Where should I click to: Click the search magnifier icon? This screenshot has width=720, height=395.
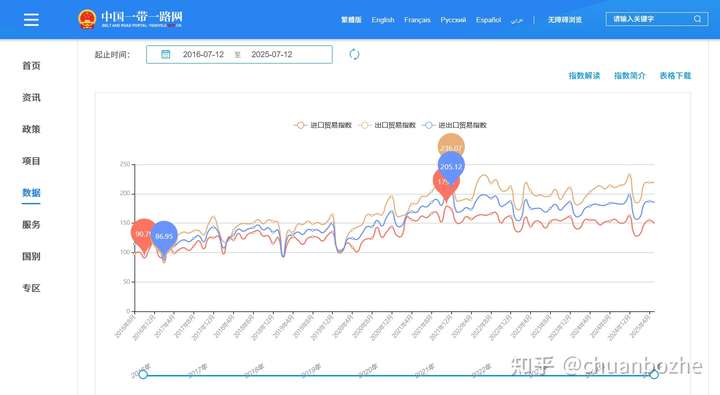698,19
